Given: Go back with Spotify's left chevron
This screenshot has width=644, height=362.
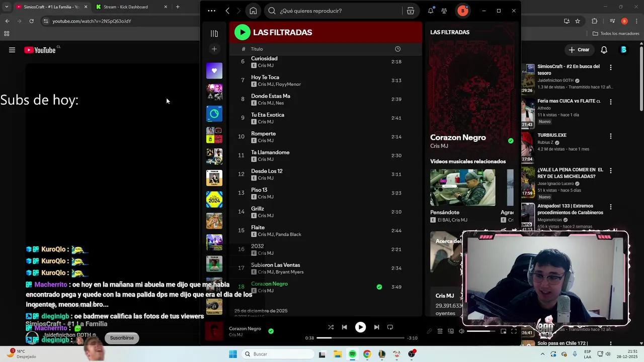Looking at the screenshot, I should point(227,11).
